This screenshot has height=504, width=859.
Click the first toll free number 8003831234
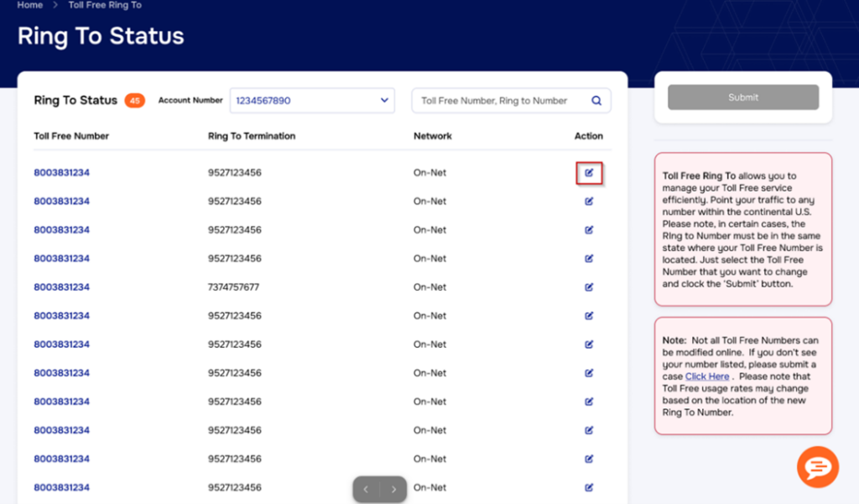pyautogui.click(x=62, y=173)
